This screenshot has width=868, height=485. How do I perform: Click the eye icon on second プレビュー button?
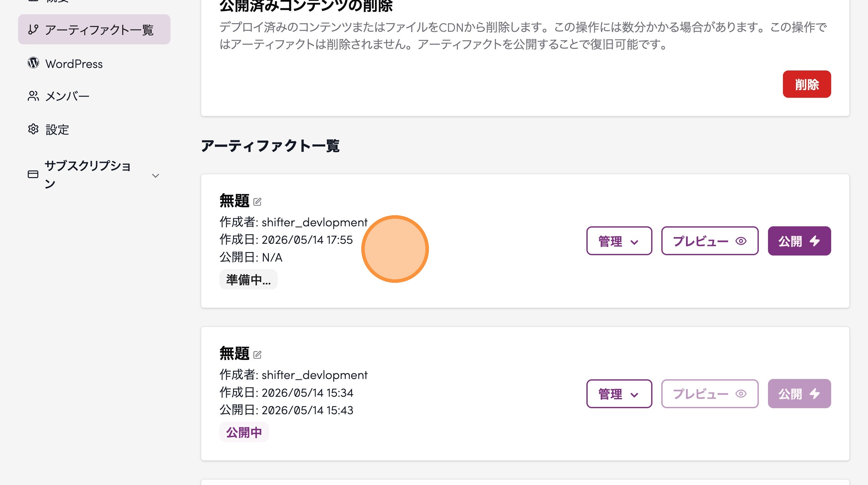click(741, 393)
